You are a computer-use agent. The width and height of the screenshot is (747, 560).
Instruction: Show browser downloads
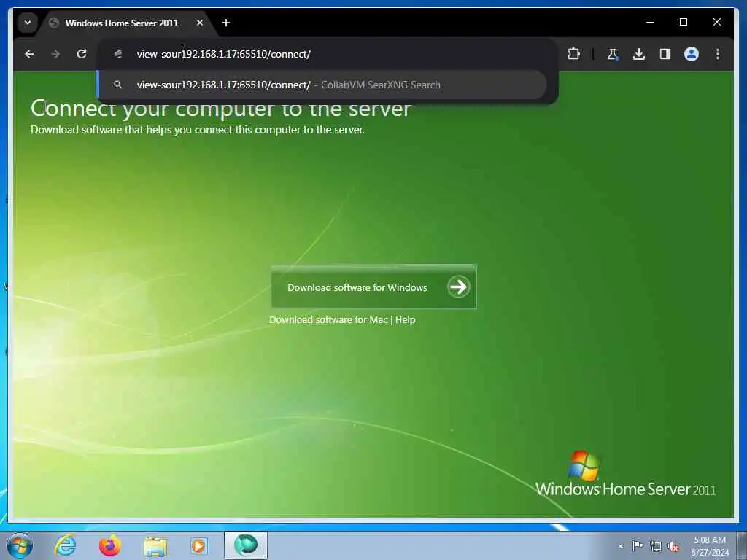click(639, 54)
